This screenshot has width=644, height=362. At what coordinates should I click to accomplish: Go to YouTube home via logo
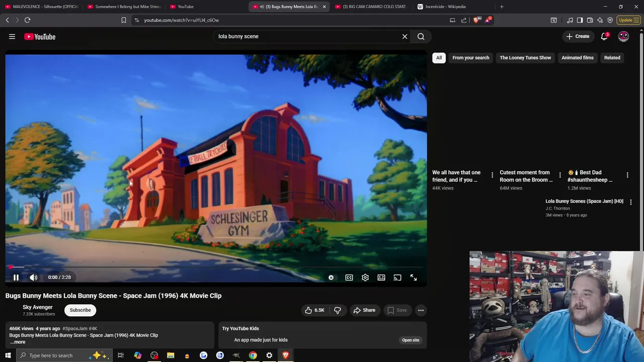40,36
